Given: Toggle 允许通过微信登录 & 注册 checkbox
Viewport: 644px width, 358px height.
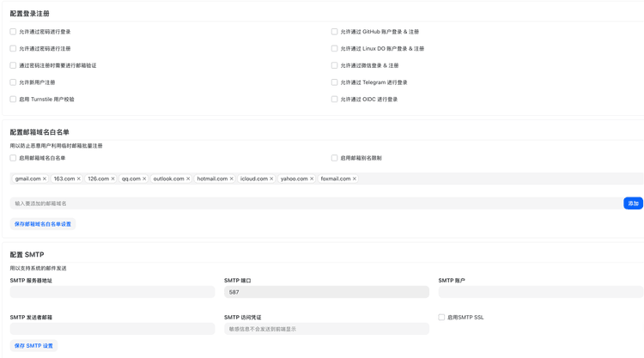Looking at the screenshot, I should [334, 65].
